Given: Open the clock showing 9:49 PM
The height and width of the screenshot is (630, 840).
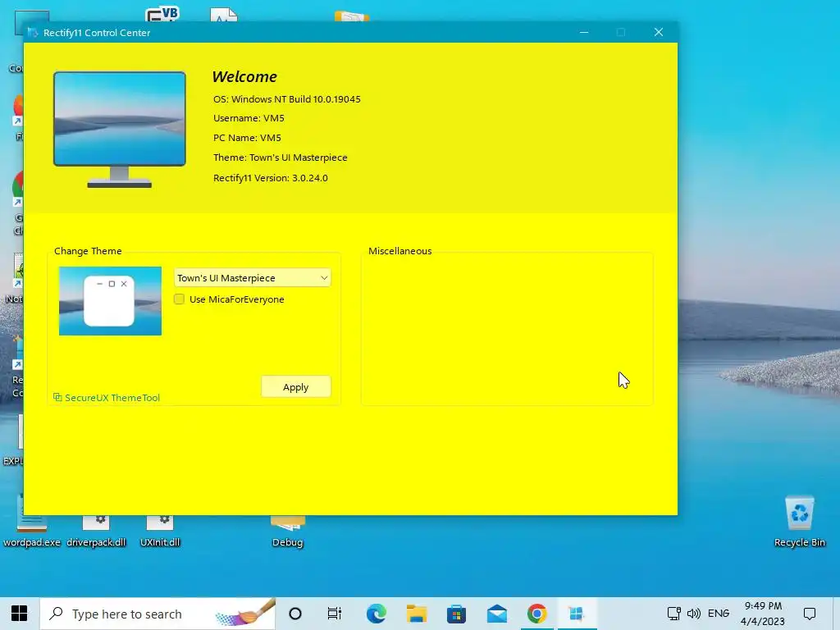Looking at the screenshot, I should click(x=763, y=614).
